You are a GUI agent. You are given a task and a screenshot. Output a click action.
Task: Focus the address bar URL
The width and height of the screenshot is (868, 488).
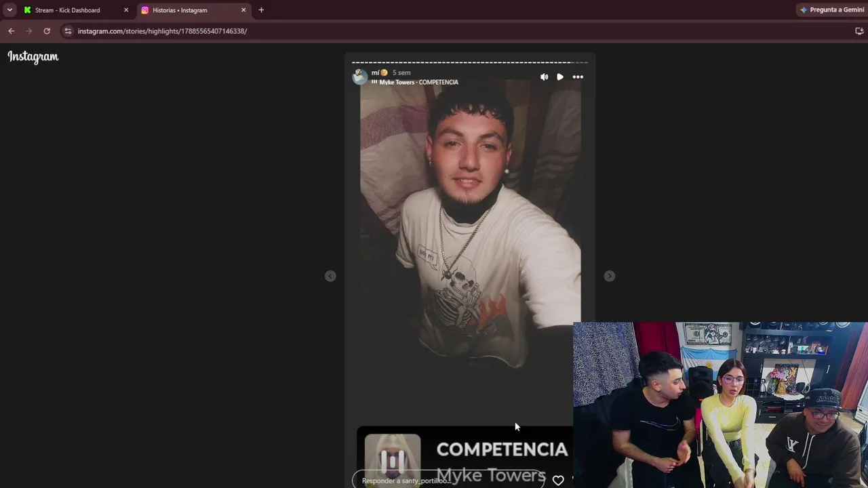[162, 31]
